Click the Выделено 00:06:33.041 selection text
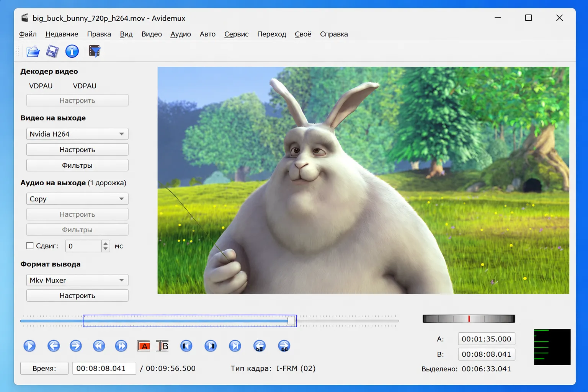 coord(466,369)
